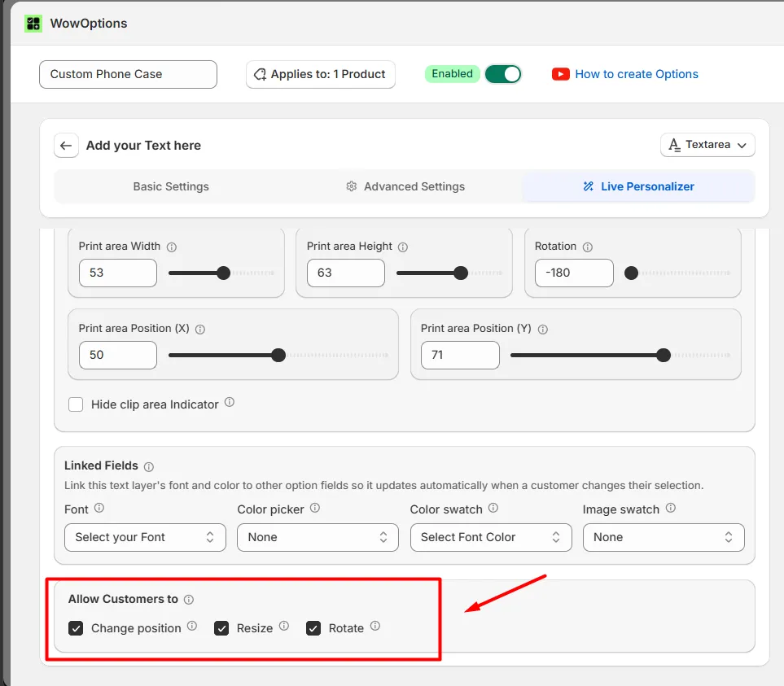Viewport: 784px width, 686px height.
Task: Click info icon beside Hide clip area Indicator
Action: pyautogui.click(x=230, y=402)
